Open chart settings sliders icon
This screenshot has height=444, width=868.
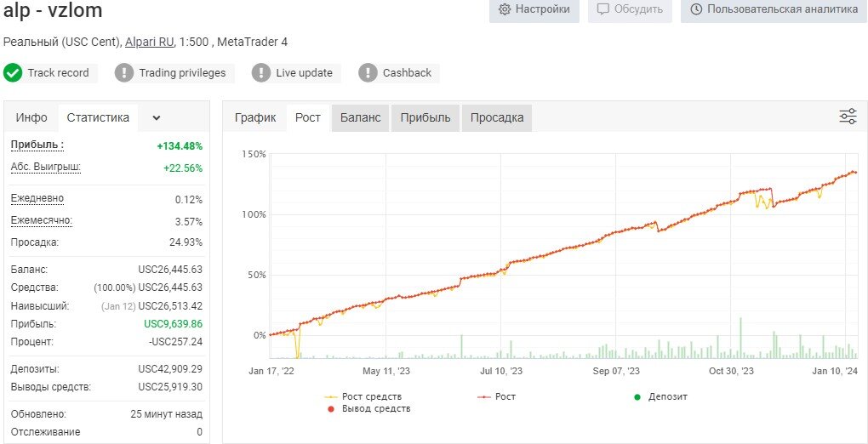(848, 117)
